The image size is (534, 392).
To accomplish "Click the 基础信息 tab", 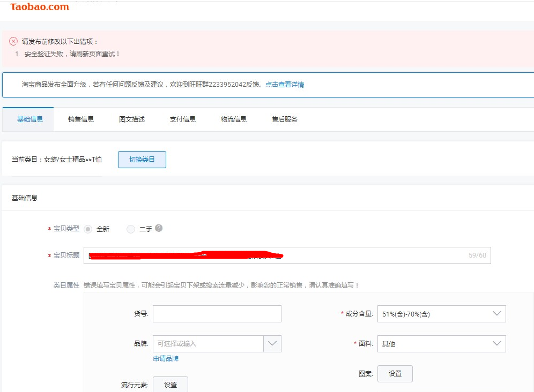I will (30, 119).
